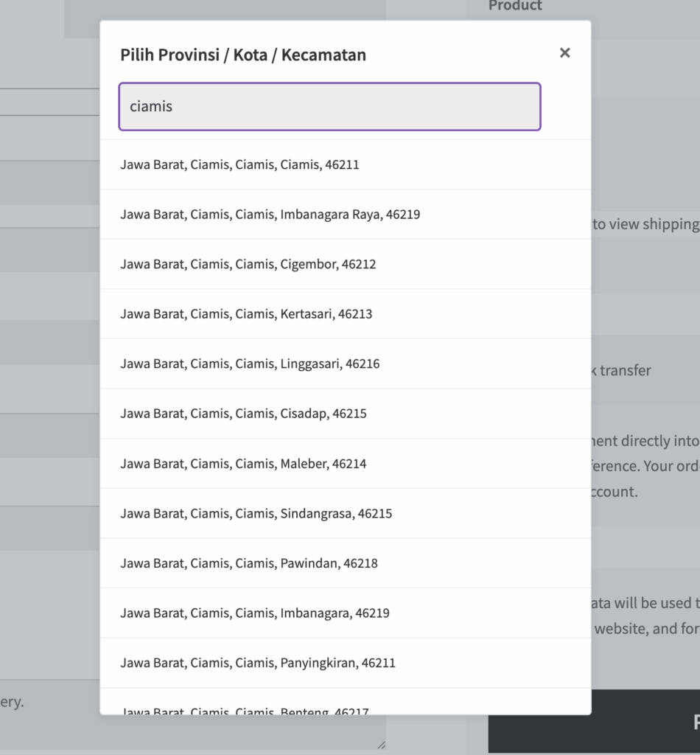The width and height of the screenshot is (700, 755).
Task: Choose the Imbanagara Raya, 46219 option
Action: click(270, 215)
